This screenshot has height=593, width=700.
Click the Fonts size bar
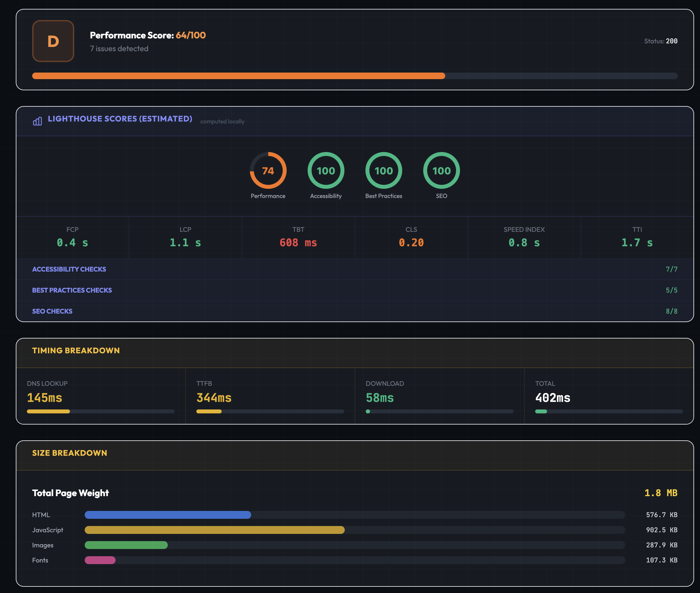100,560
